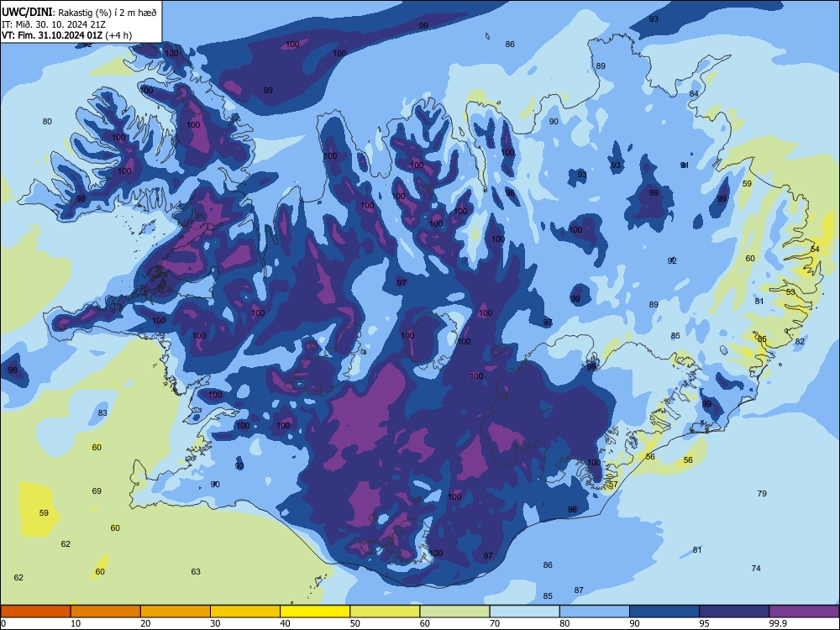Click the humidity value '80' over the western sea
This screenshot has width=840, height=630.
47,122
